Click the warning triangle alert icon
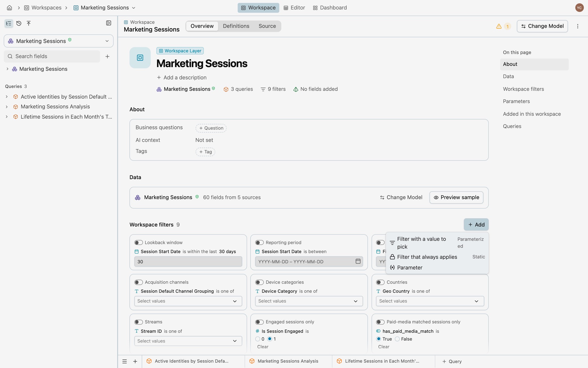Image resolution: width=588 pixels, height=368 pixels. coord(499,26)
